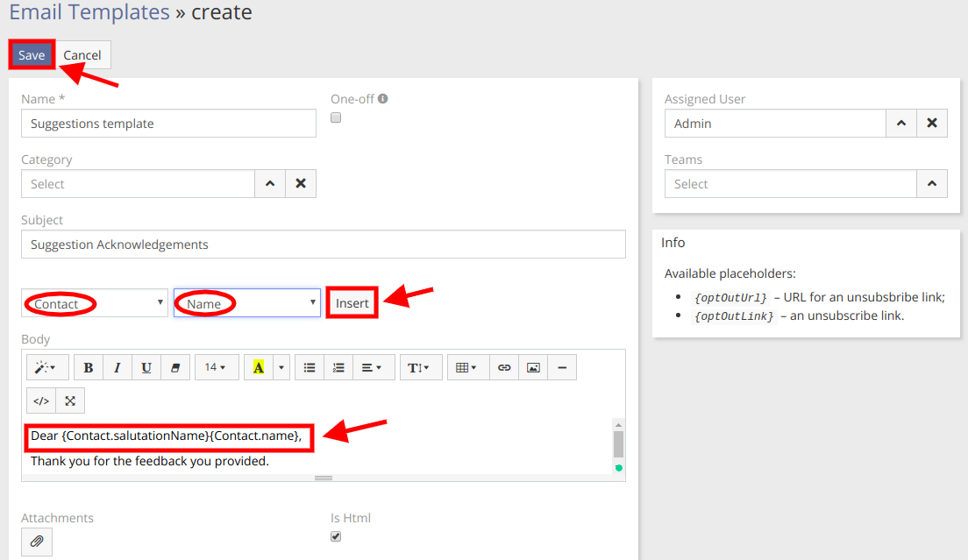The image size is (968, 560).
Task: Clear the Assigned User field
Action: tap(932, 124)
